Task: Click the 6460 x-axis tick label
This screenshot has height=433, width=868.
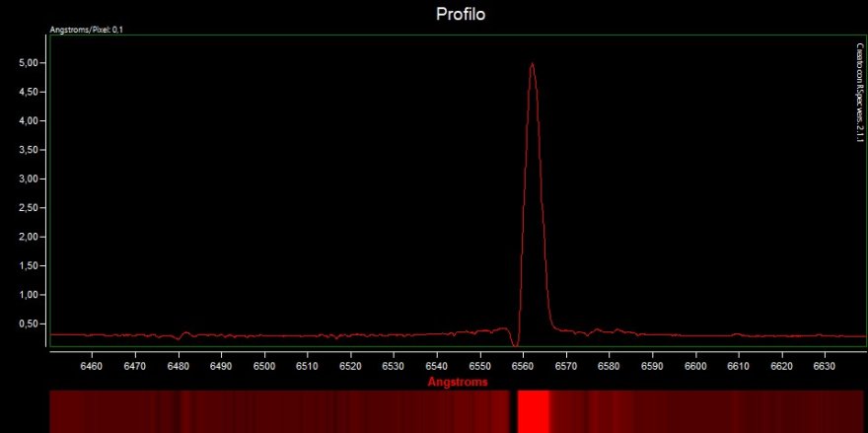Action: (92, 366)
